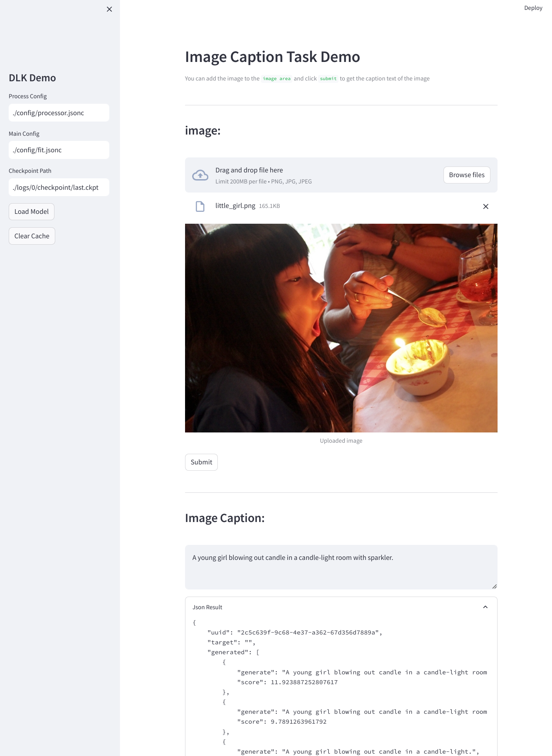This screenshot has height=756, width=552.
Task: Click the uuid line in the Json result
Action: (295, 632)
